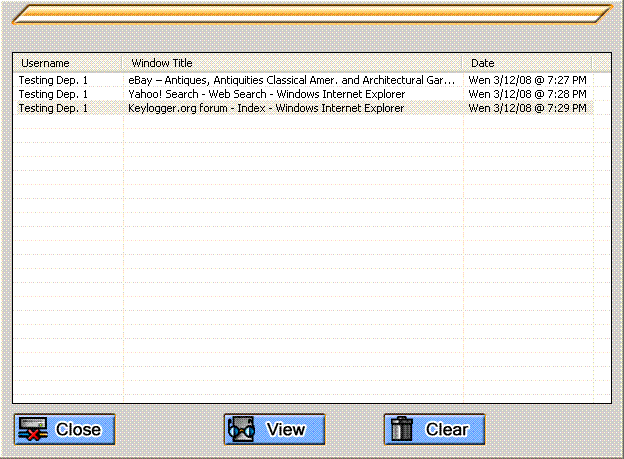Select the Yahoo! Search log entry
This screenshot has width=624, height=459.
click(266, 94)
